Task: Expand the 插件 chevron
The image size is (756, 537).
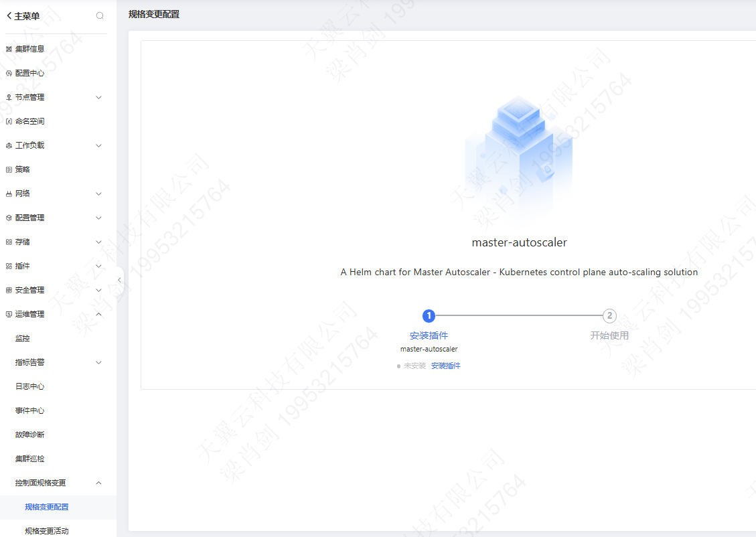Action: click(99, 266)
